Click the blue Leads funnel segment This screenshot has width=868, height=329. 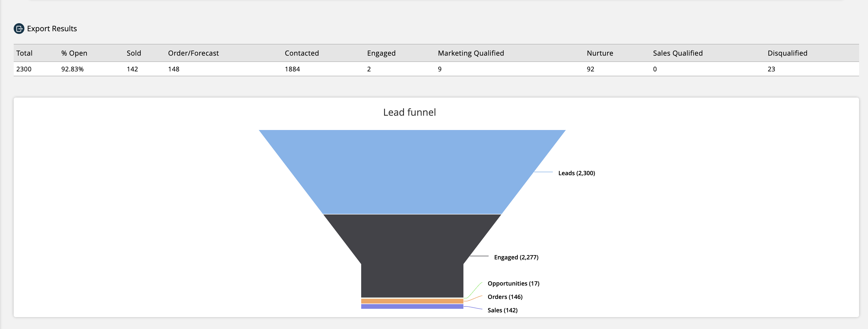click(412, 172)
